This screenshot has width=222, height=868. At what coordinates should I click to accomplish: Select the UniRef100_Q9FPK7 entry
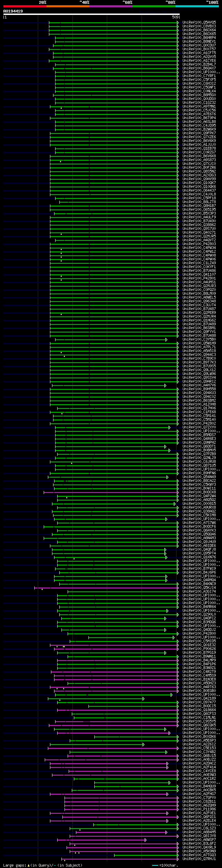199,133
